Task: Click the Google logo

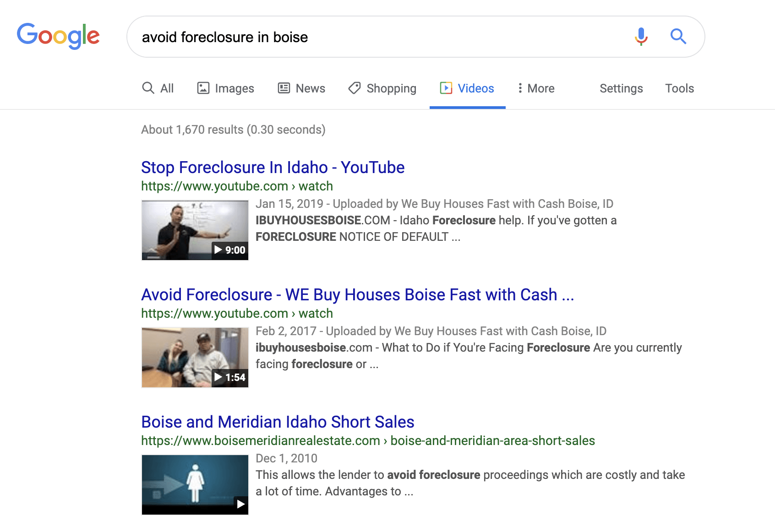Action: [58, 36]
